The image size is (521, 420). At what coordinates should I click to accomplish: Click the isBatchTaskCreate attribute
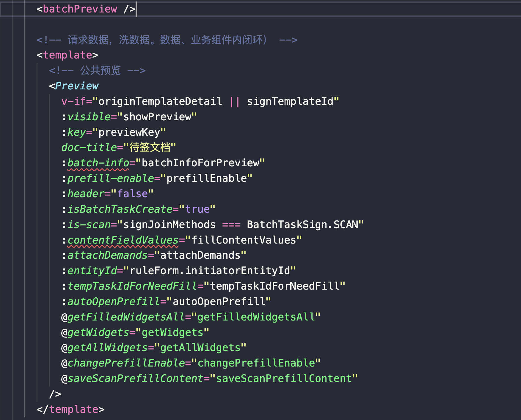[120, 209]
